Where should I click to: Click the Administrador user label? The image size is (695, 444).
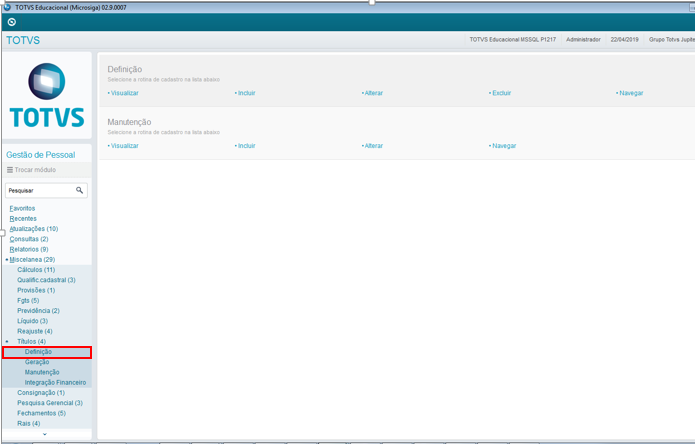pyautogui.click(x=583, y=39)
